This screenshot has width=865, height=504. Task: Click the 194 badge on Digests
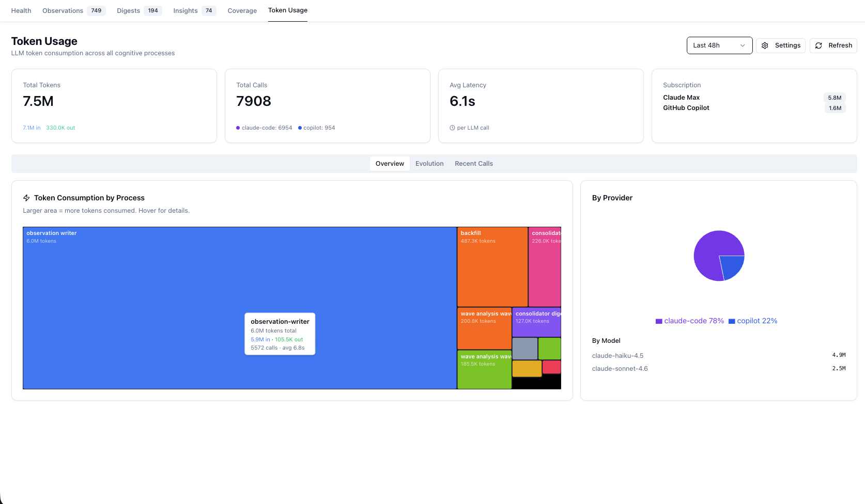pyautogui.click(x=153, y=10)
